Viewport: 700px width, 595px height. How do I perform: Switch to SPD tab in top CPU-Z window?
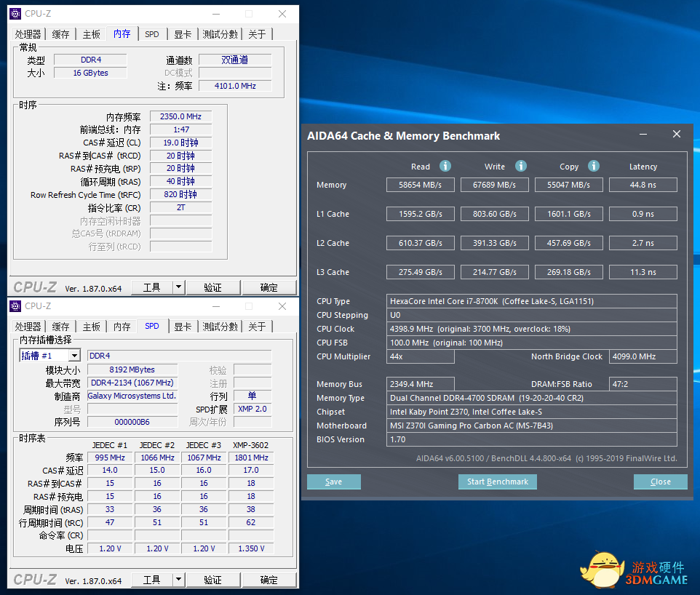click(152, 34)
